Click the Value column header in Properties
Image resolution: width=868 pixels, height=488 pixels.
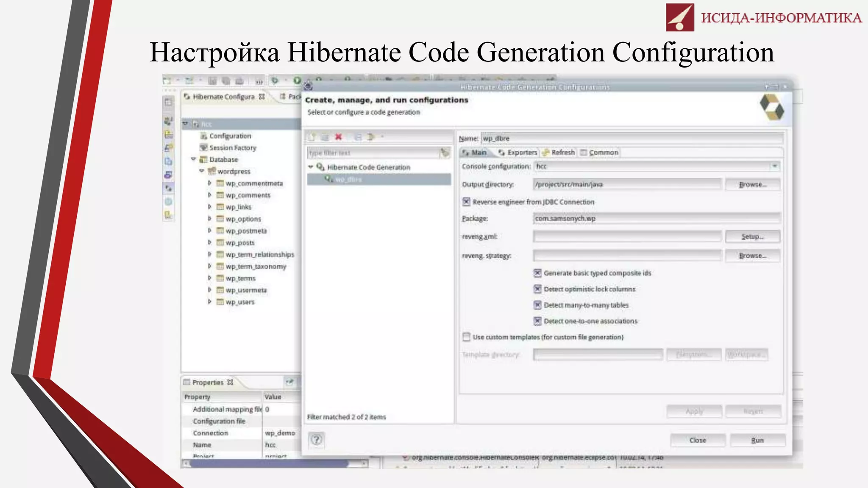pyautogui.click(x=281, y=396)
